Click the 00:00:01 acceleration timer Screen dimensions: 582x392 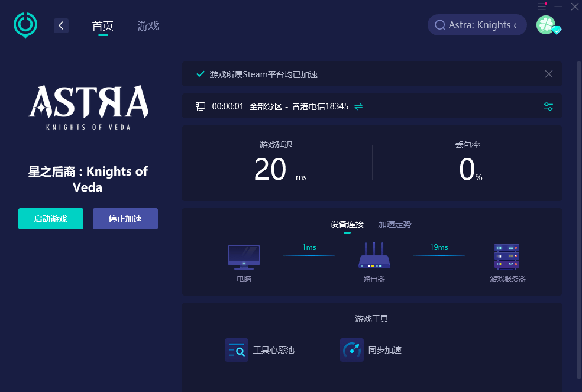click(228, 106)
